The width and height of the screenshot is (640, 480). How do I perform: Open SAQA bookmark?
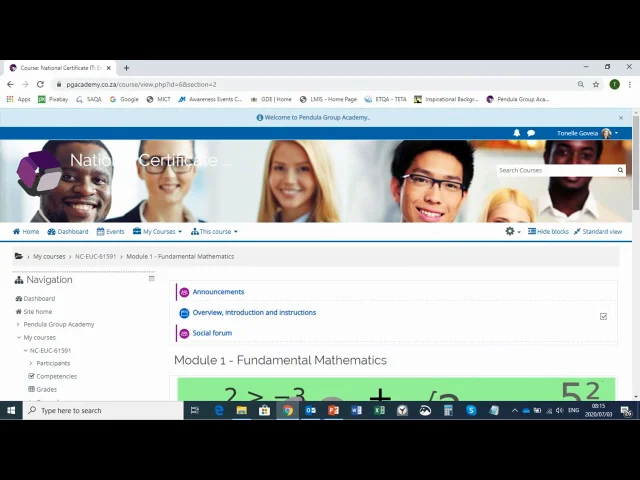pos(89,99)
